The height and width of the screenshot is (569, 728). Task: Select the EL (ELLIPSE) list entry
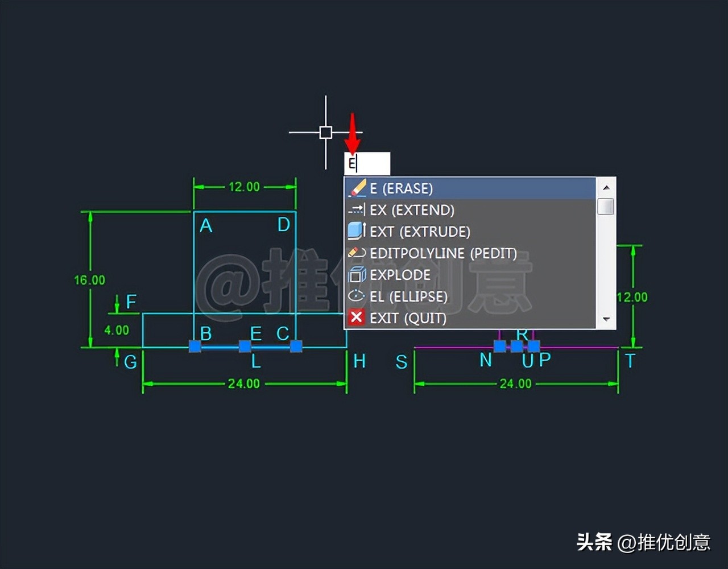point(410,296)
